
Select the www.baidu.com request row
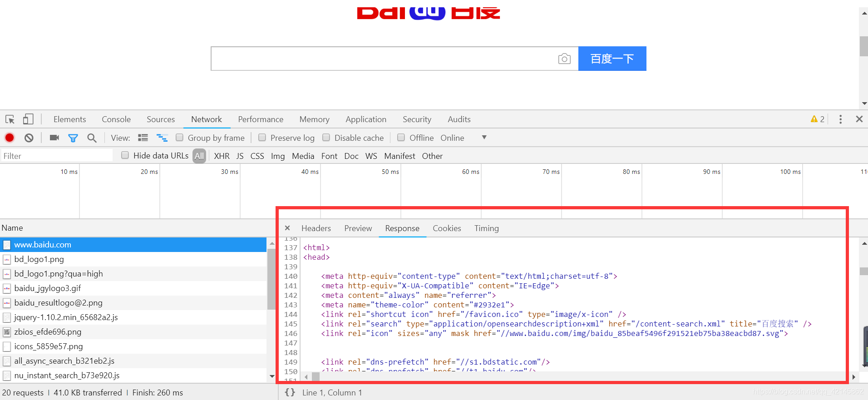pyautogui.click(x=133, y=245)
